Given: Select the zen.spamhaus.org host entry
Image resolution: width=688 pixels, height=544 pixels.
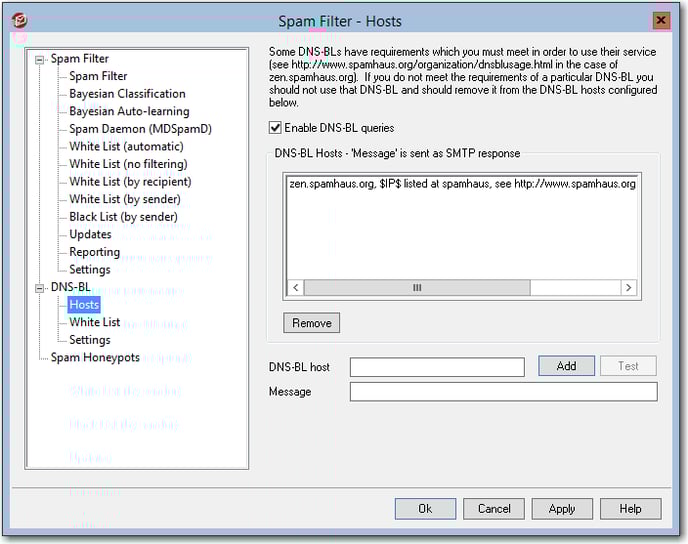Looking at the screenshot, I should tap(462, 184).
